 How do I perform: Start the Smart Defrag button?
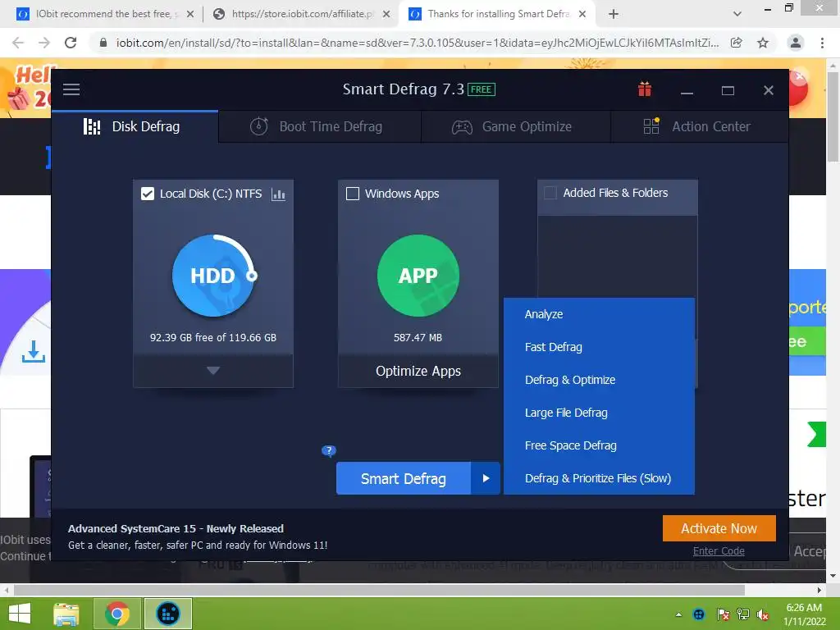[x=404, y=478]
